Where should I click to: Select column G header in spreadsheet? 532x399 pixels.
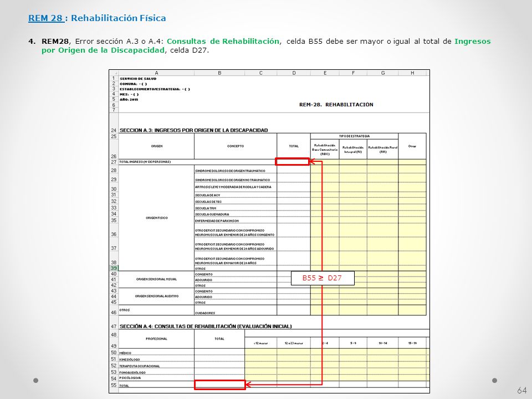[383, 73]
